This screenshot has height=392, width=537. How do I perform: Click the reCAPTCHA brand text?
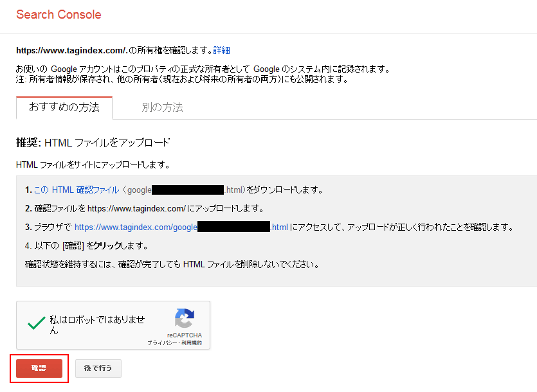(x=185, y=335)
